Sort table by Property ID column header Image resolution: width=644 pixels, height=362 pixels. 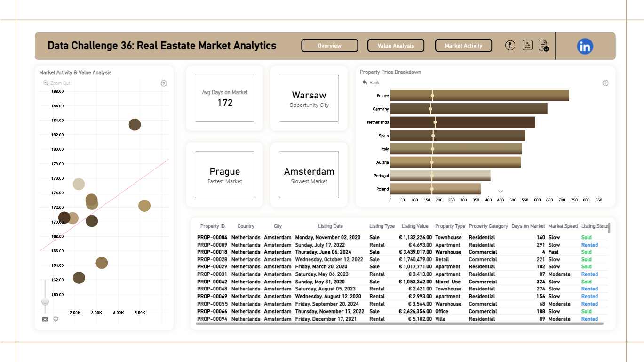213,226
